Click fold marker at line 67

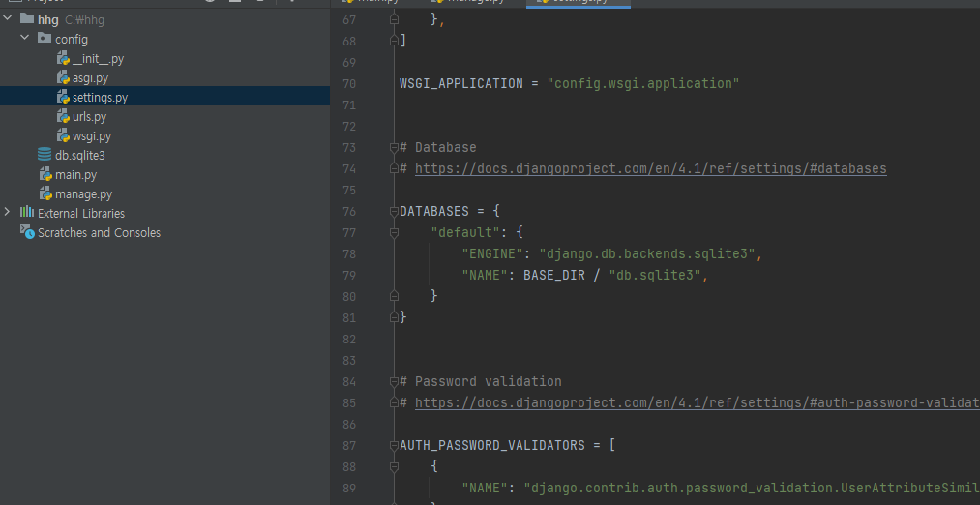click(x=394, y=19)
